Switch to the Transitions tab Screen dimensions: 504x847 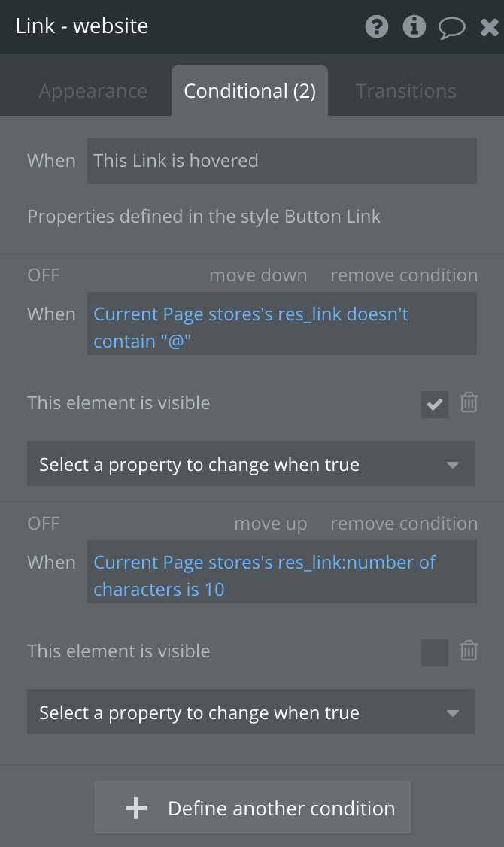tap(405, 91)
